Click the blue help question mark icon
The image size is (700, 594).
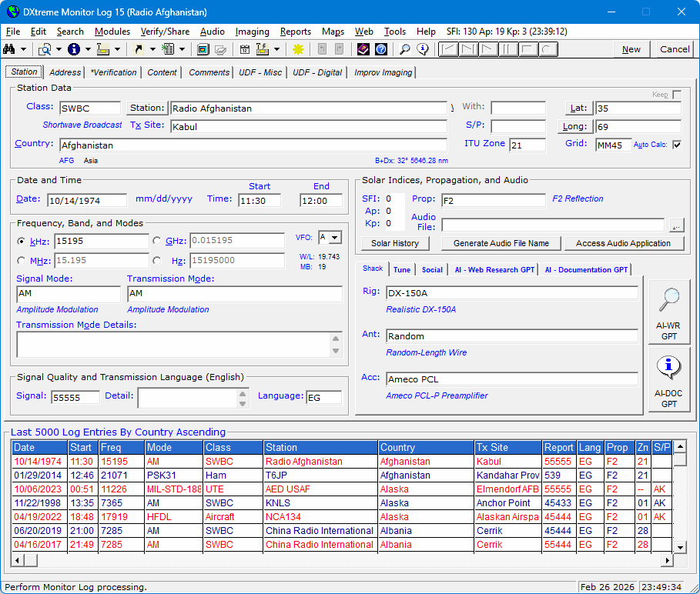tap(380, 49)
